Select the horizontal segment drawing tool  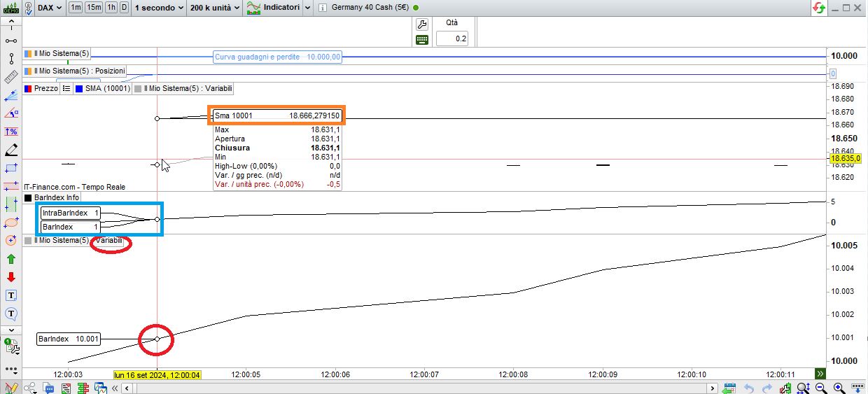(x=11, y=41)
